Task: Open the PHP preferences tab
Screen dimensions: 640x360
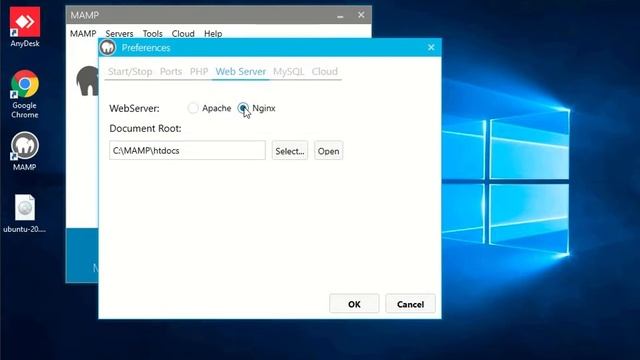Action: point(199,71)
